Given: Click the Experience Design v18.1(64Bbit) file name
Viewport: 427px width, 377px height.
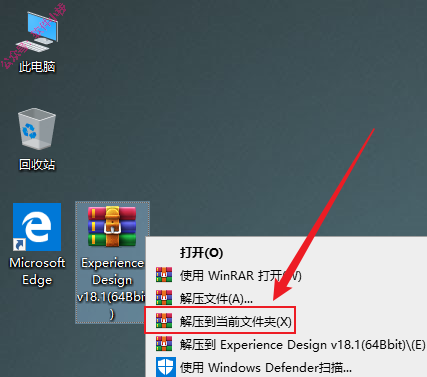Looking at the screenshot, I should coord(112,289).
